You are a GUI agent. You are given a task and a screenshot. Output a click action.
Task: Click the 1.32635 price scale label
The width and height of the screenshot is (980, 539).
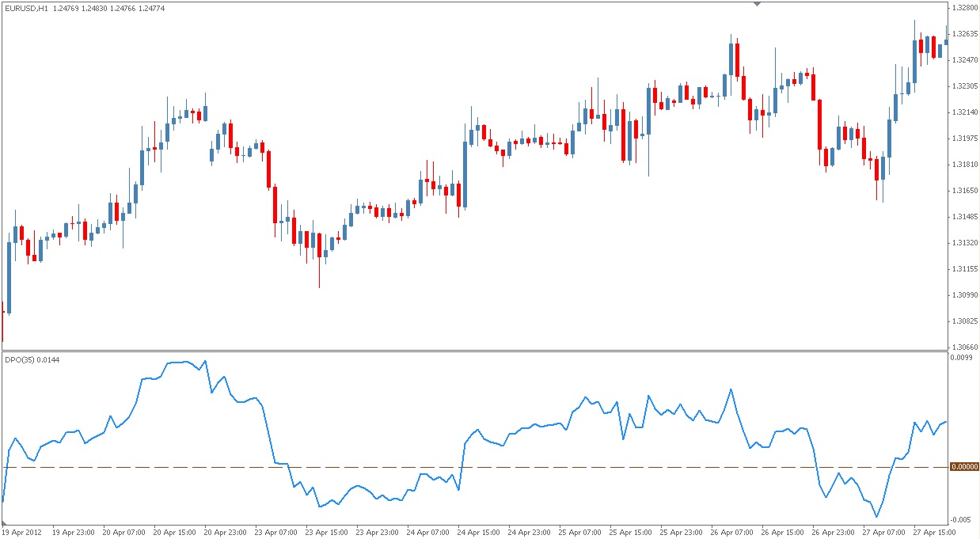[966, 34]
